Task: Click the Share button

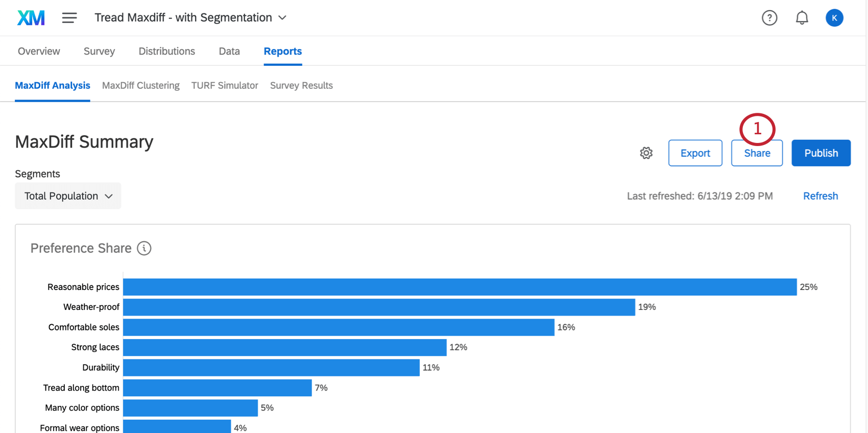Action: [x=757, y=153]
